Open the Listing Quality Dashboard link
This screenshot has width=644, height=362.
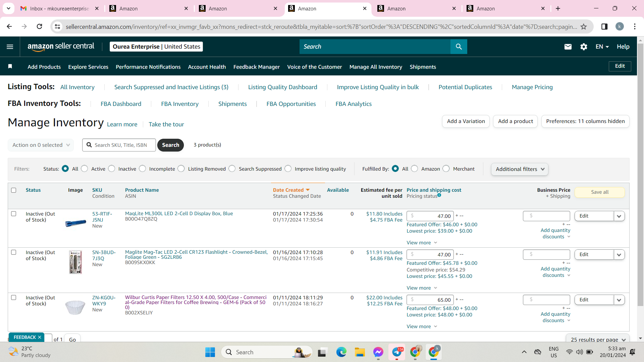[282, 87]
